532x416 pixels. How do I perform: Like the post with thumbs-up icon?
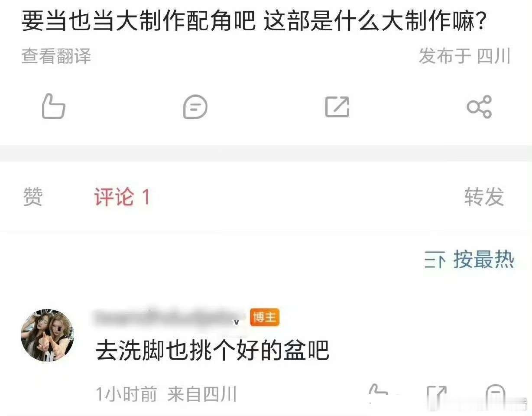click(x=54, y=106)
